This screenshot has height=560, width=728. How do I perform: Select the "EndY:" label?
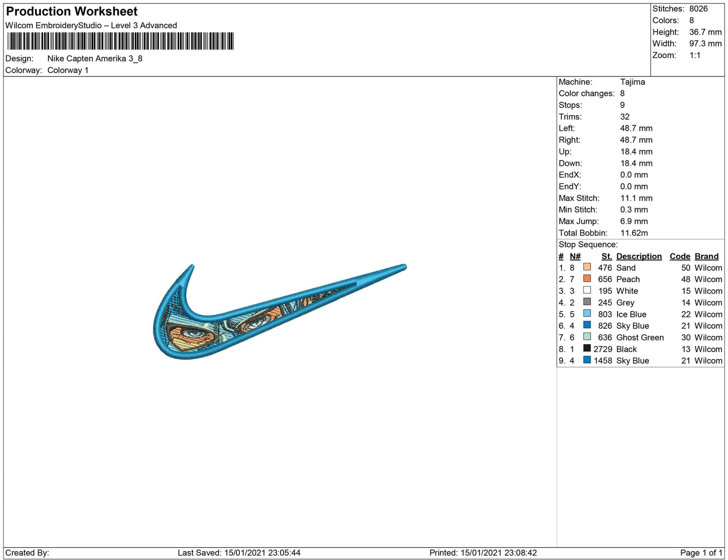570,186
